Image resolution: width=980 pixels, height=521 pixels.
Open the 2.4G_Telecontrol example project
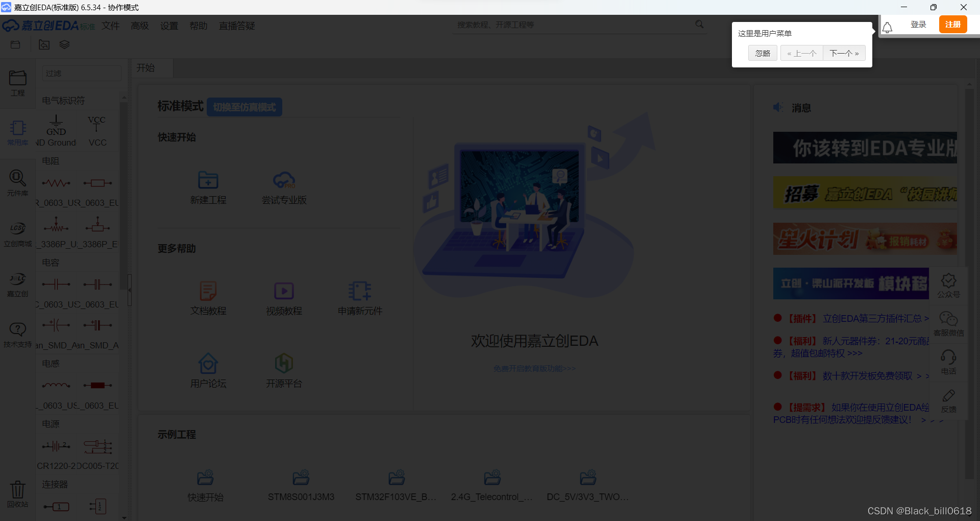[492, 486]
